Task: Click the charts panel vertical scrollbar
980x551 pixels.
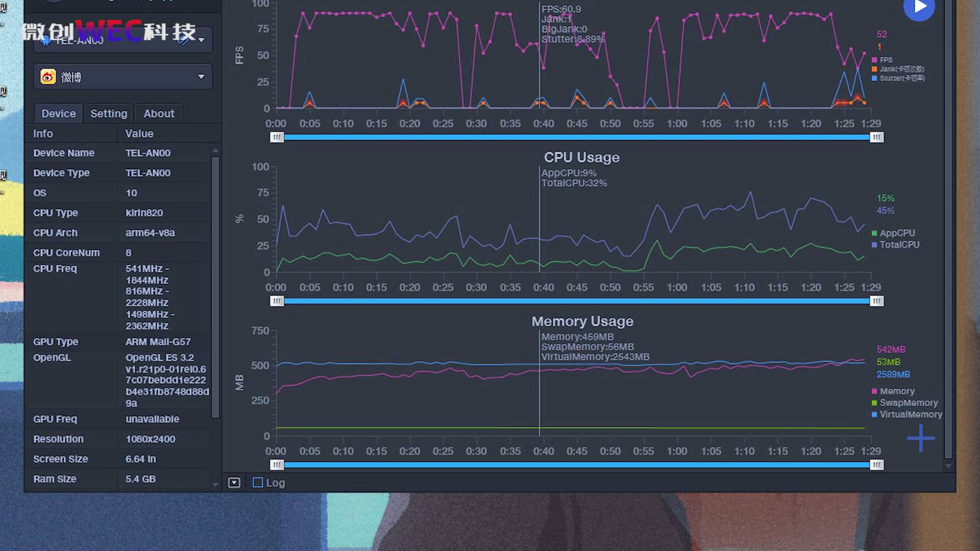Action: (x=948, y=230)
